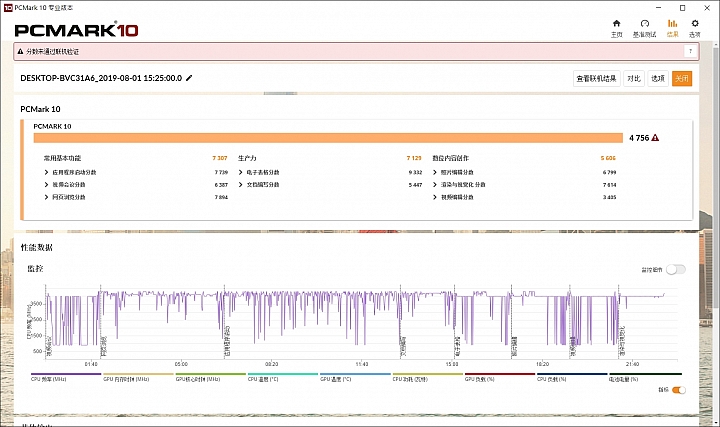The image size is (720, 427).
Task: Click the 电子表格分数 value 9 332
Action: pyautogui.click(x=415, y=172)
